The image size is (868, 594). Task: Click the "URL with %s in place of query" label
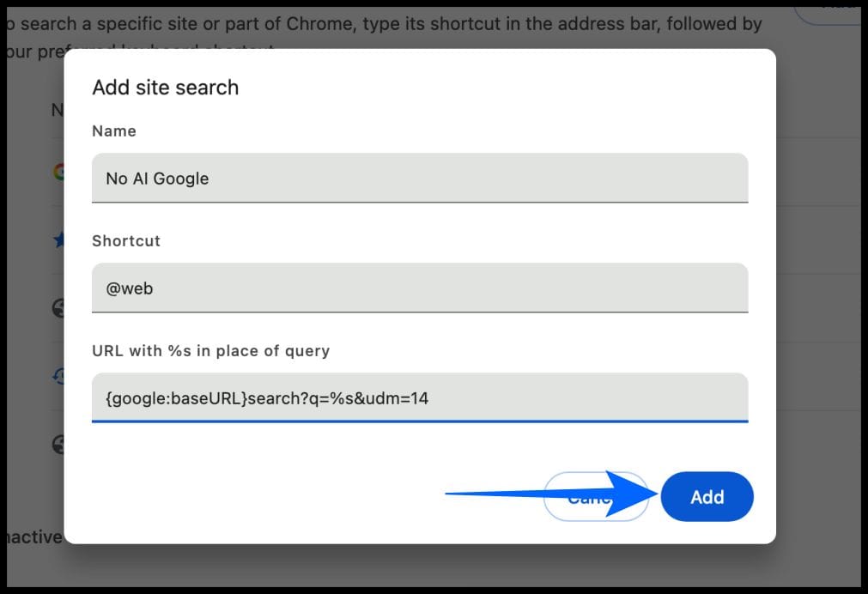click(x=210, y=351)
